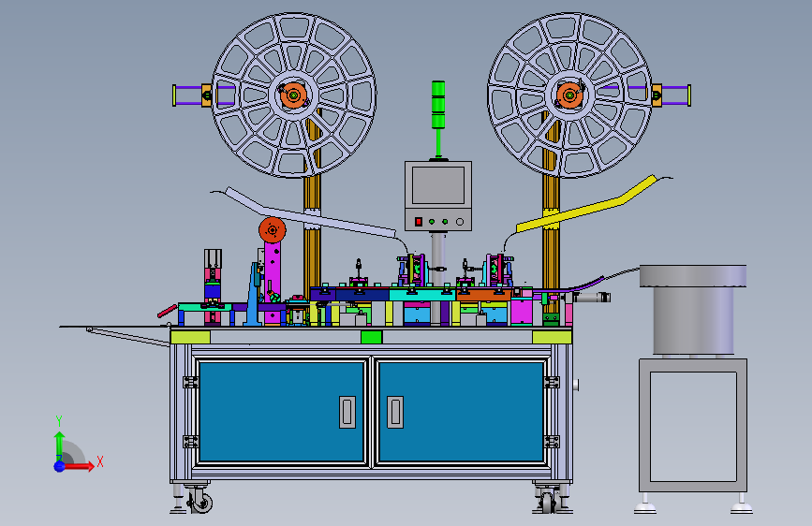812x526 pixels.
Task: Click the green Y axis arrow of the triad
Action: (x=60, y=446)
